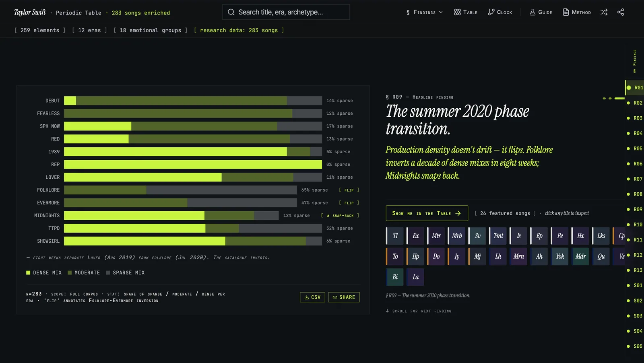
Task: Go to the S05 finding marker
Action: 635,346
